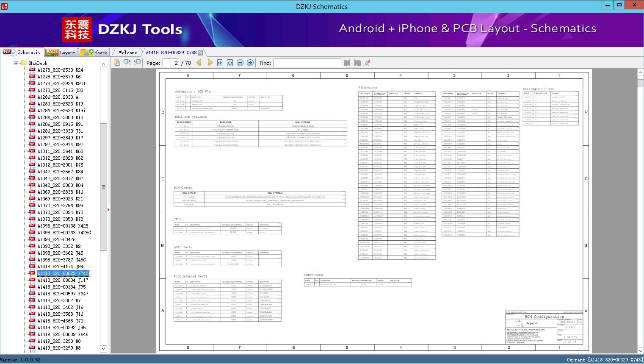
Task: Open the Share tab
Action: (94, 53)
